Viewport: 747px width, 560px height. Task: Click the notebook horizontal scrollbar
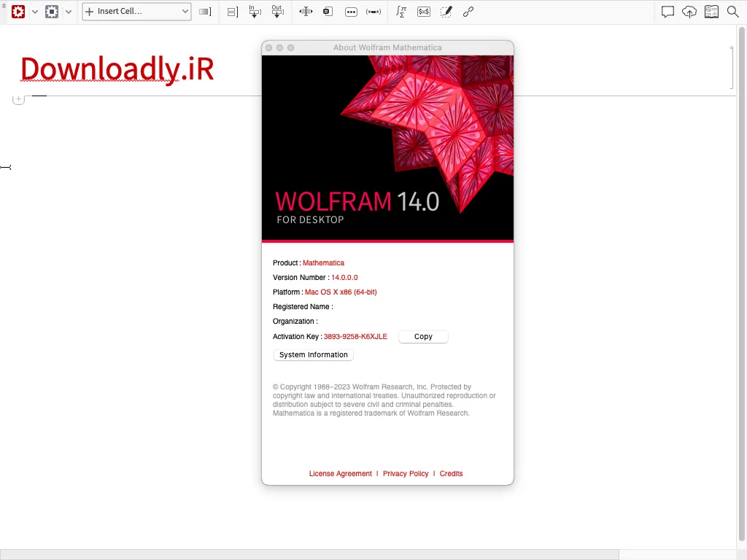(x=309, y=554)
